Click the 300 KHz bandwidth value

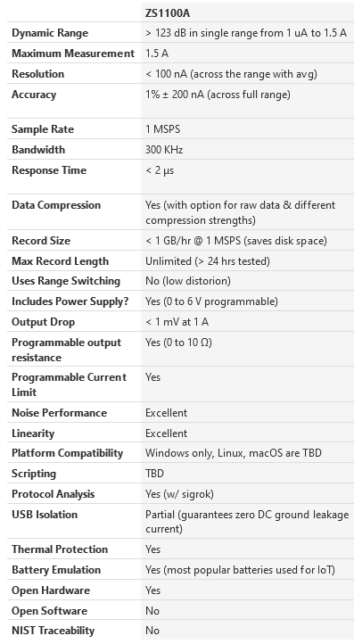click(x=164, y=150)
